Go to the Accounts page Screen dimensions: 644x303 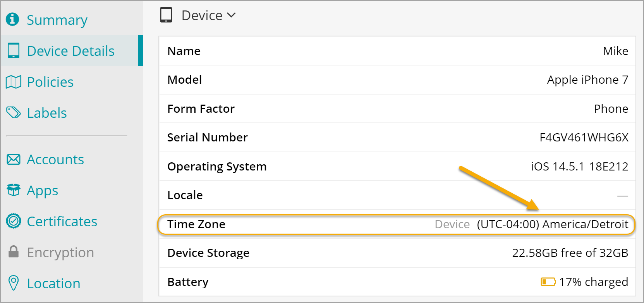pos(55,160)
